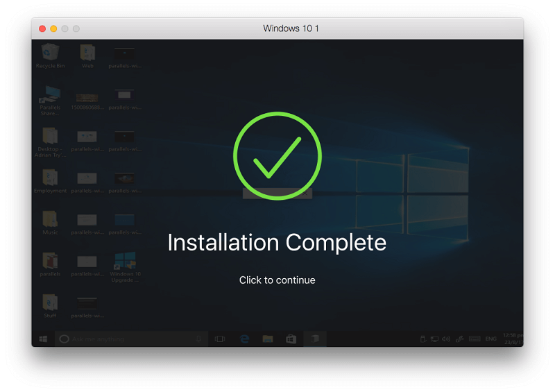Minimize the Windows 10 1 window
555x392 pixels.
pyautogui.click(x=53, y=28)
